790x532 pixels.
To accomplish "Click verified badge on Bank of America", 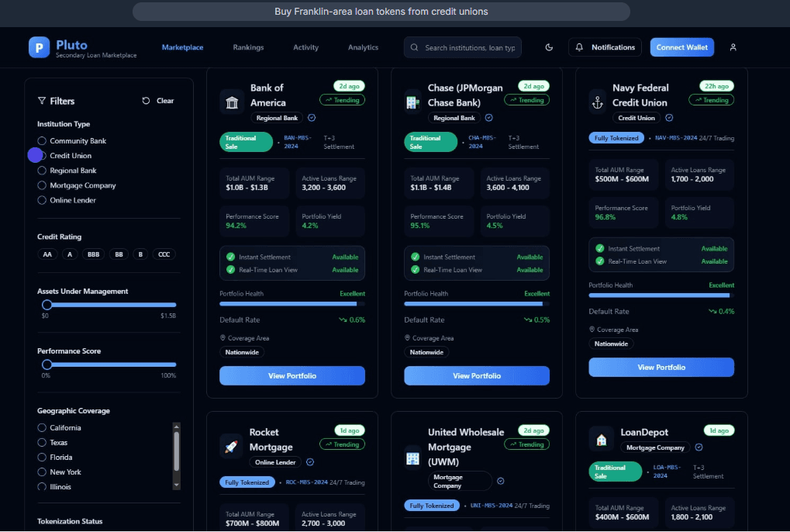I will point(312,118).
